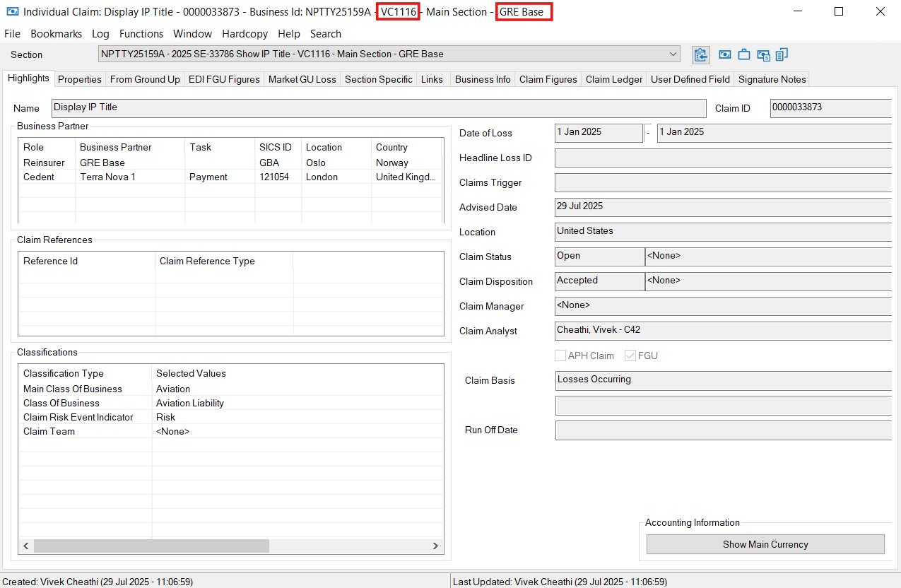Expand the Section dropdown list
901x588 pixels.
coord(672,54)
